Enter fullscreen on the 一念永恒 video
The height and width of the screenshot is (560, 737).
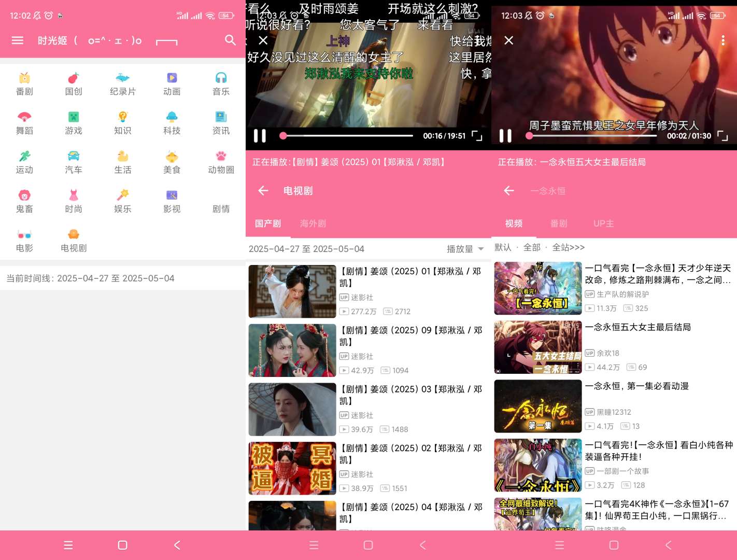[x=722, y=136]
